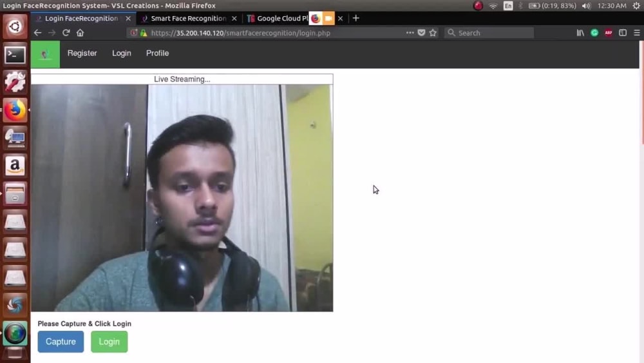Open System Settings tool from launcher
Image resolution: width=644 pixels, height=363 pixels.
15,82
